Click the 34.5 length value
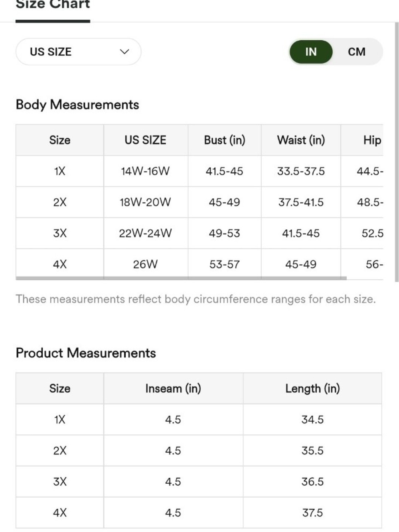Screen dimensions: 399x532 point(312,419)
